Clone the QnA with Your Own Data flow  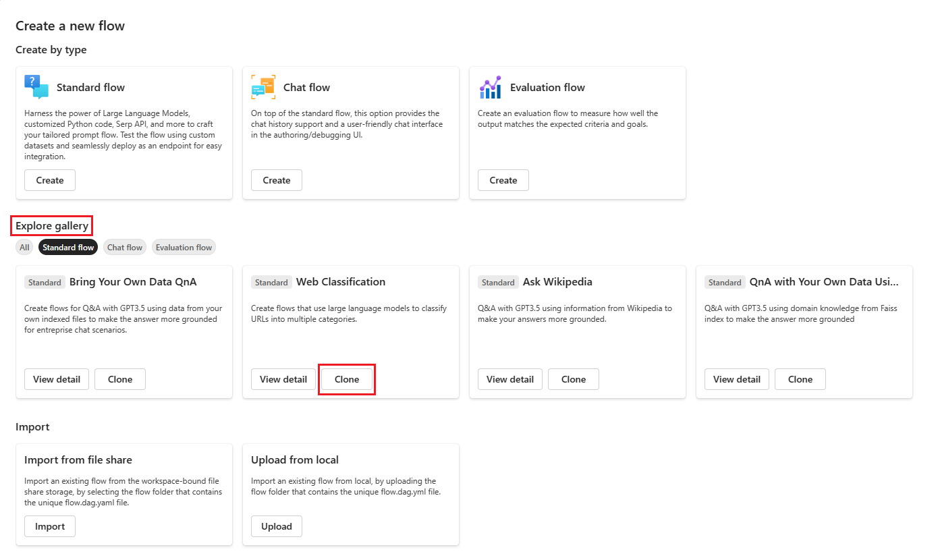click(800, 379)
